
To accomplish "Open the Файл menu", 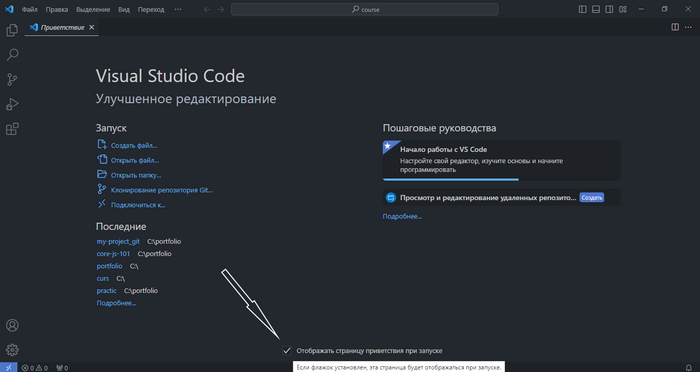I will pos(29,9).
